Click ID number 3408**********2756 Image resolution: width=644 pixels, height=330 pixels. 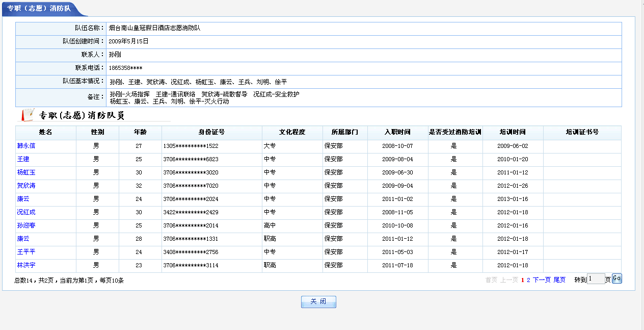point(191,252)
